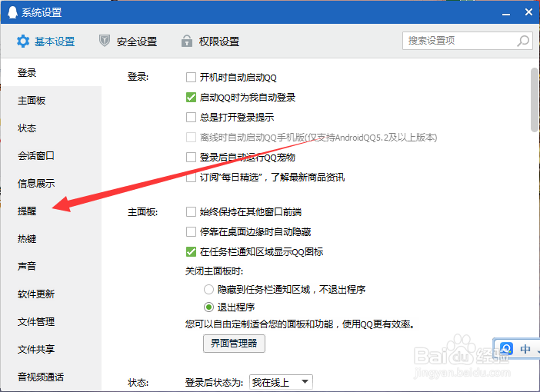Switch to 权限设置 tab
This screenshot has height=392, width=540.
tap(210, 42)
